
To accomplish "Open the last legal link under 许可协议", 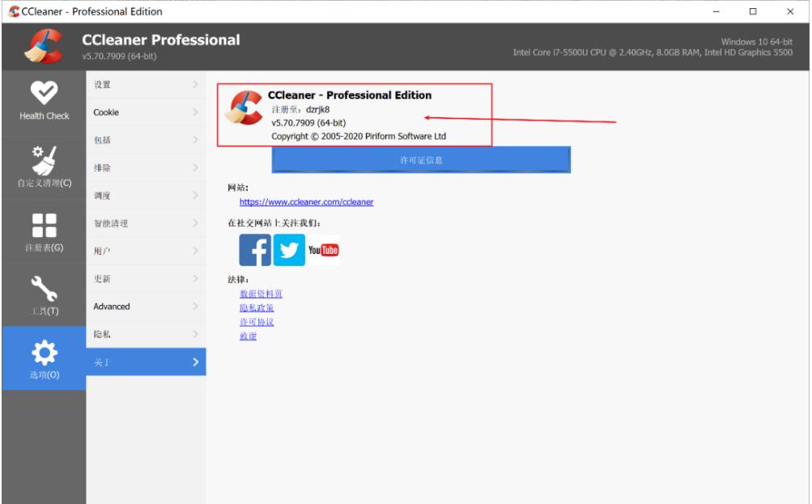I will point(248,336).
